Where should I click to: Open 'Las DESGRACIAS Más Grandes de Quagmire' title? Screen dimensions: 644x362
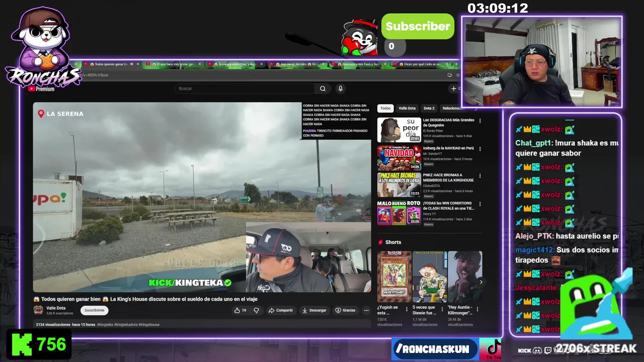(x=448, y=122)
